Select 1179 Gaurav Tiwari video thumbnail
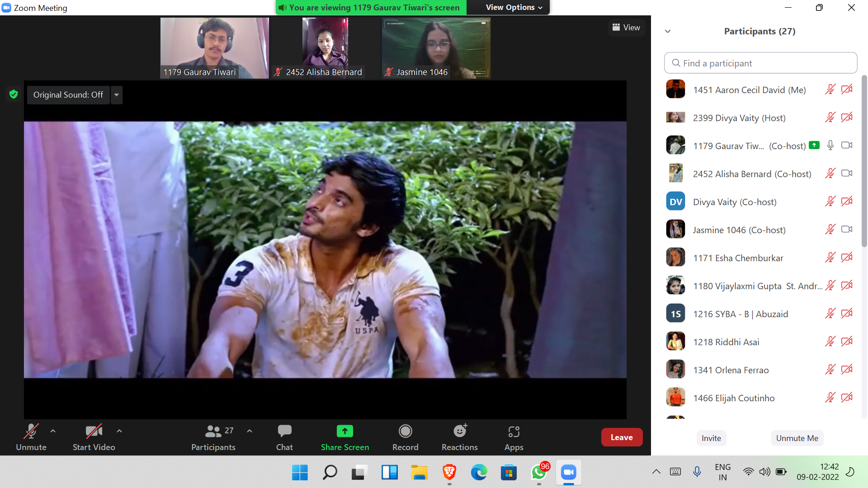 (x=215, y=48)
